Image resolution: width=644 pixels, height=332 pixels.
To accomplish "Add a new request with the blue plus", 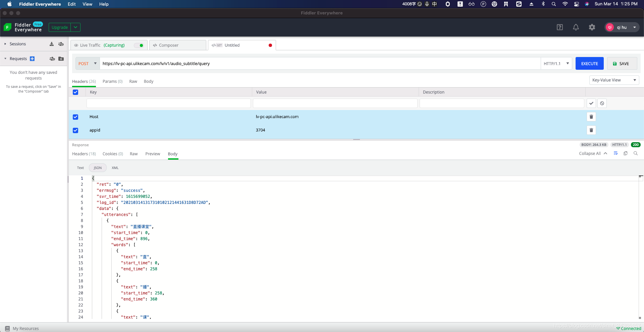I will 32,59.
